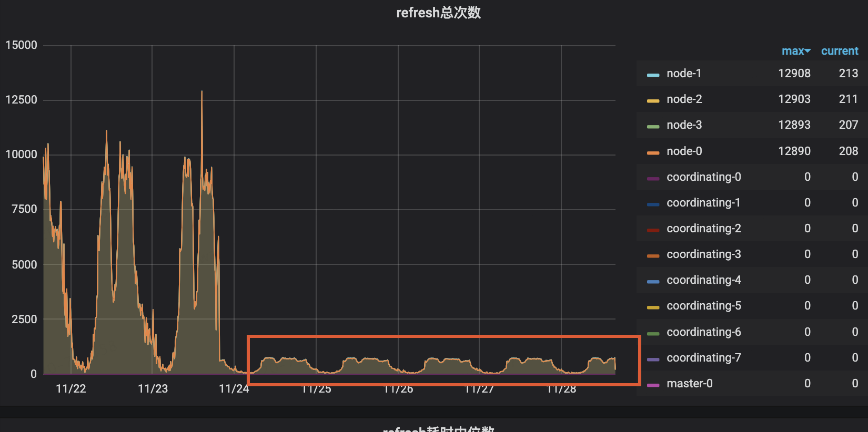Click the 7500 y-axis label

point(24,209)
